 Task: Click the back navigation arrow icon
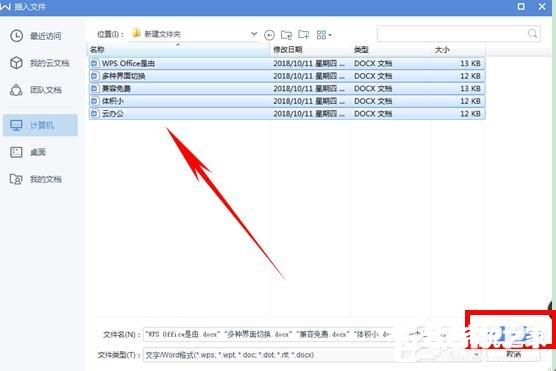(x=269, y=35)
